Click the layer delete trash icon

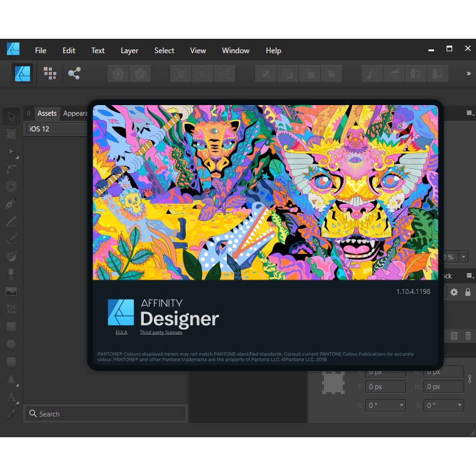468,336
